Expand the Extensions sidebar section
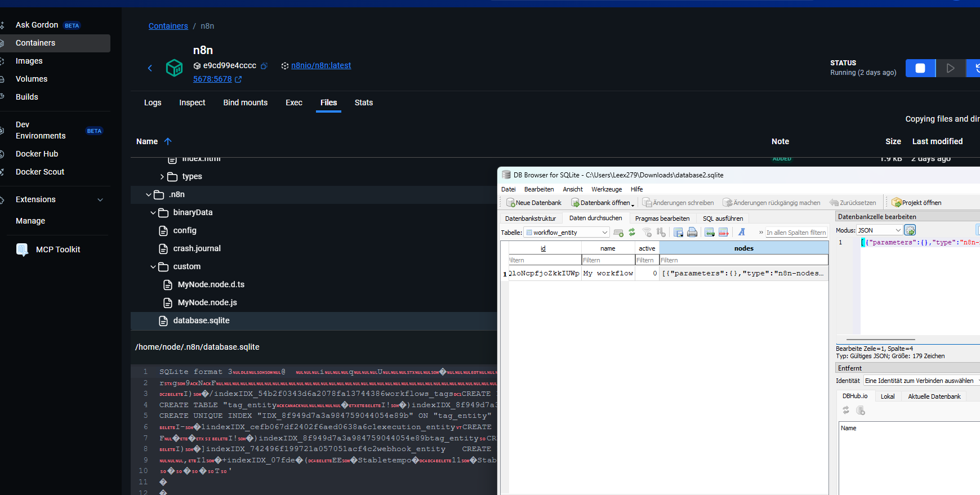 [100, 200]
